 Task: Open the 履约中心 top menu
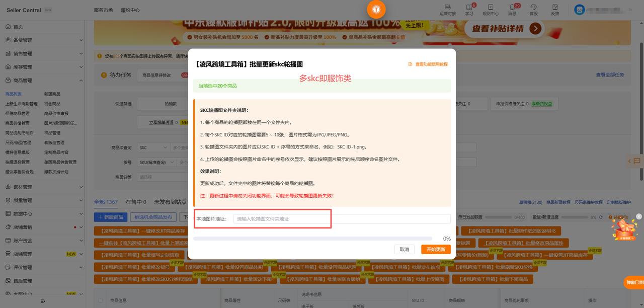coord(130,10)
